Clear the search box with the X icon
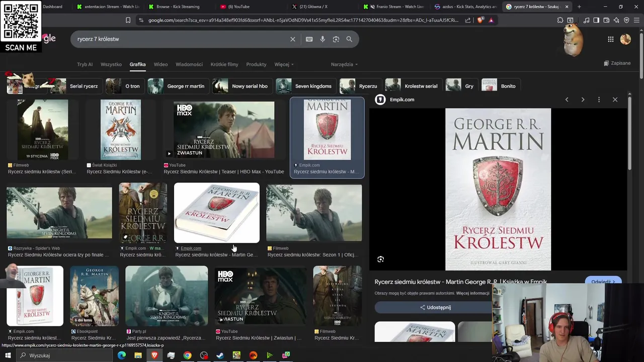Viewport: 644px width, 362px height. pos(293,39)
